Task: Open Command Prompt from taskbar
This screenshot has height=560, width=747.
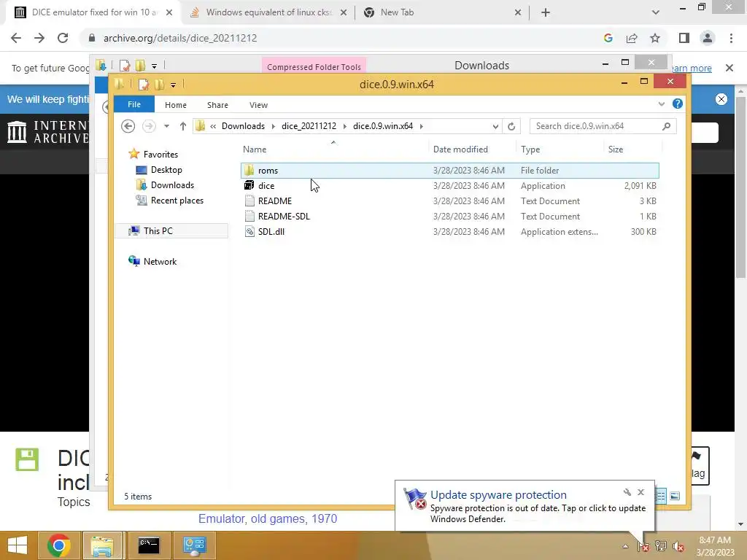Action: [x=149, y=545]
